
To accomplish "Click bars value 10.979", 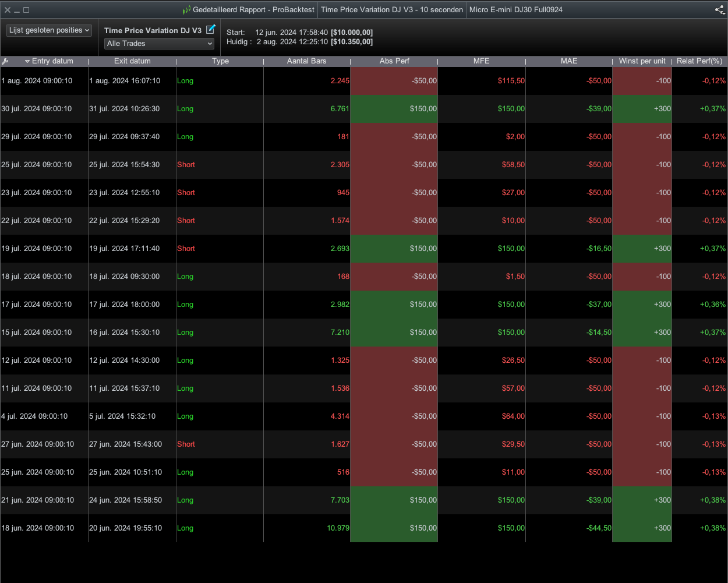I will point(338,528).
